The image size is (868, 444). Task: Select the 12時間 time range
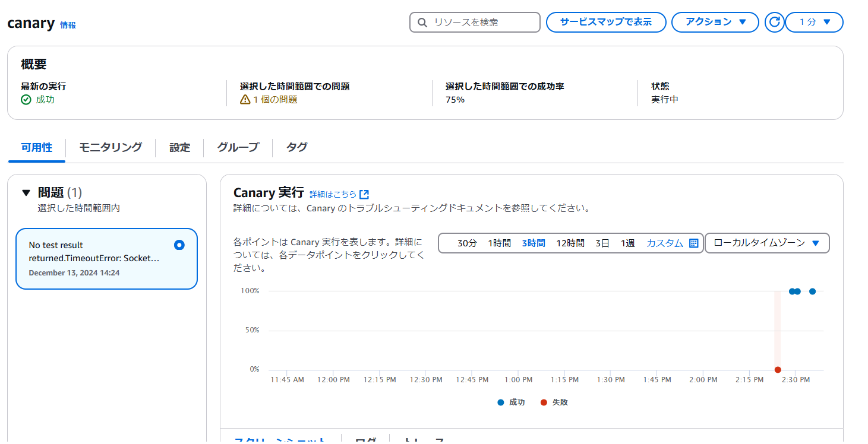(x=570, y=243)
